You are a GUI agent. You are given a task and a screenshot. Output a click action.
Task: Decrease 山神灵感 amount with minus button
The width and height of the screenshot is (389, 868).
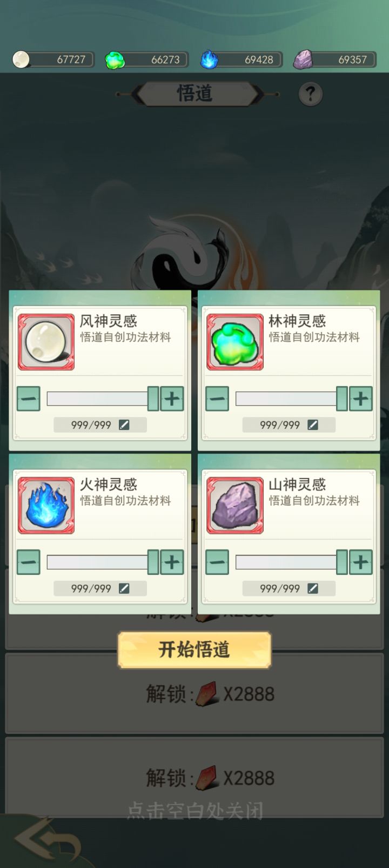pyautogui.click(x=217, y=562)
